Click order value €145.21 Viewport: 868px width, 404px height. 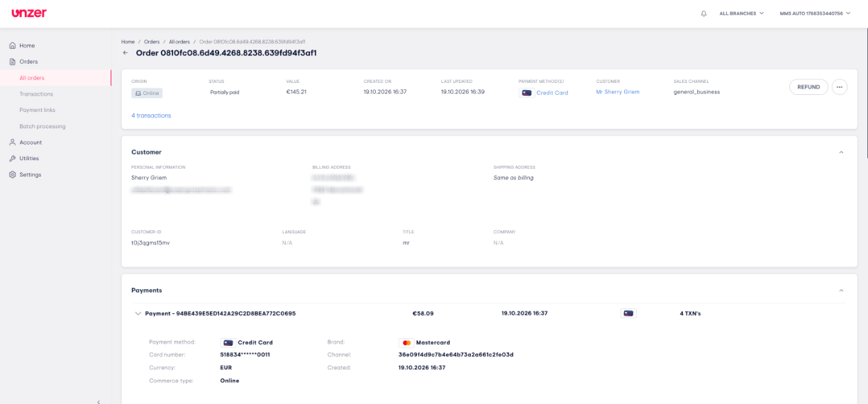pyautogui.click(x=296, y=92)
